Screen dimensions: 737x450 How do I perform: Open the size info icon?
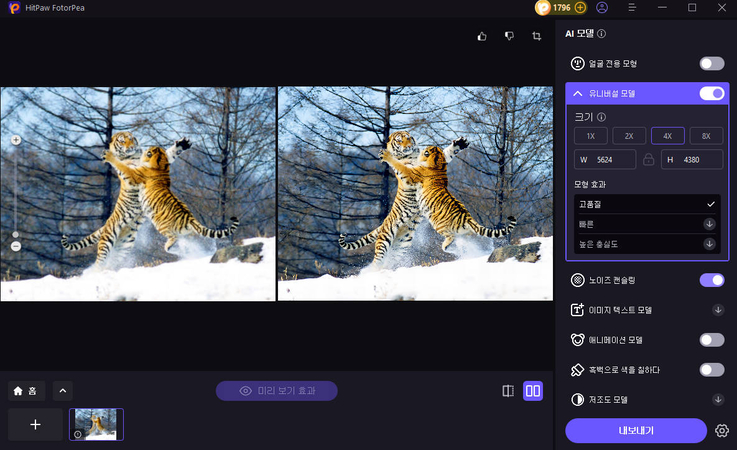coord(601,117)
